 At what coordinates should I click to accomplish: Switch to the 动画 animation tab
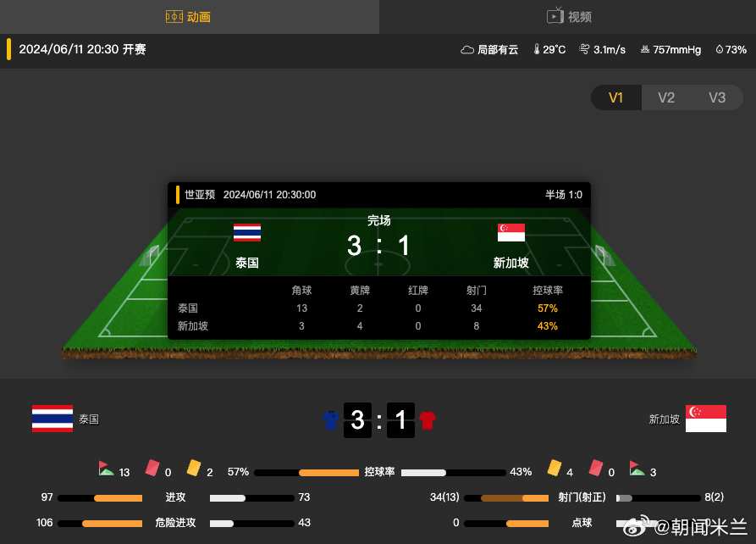[x=189, y=17]
